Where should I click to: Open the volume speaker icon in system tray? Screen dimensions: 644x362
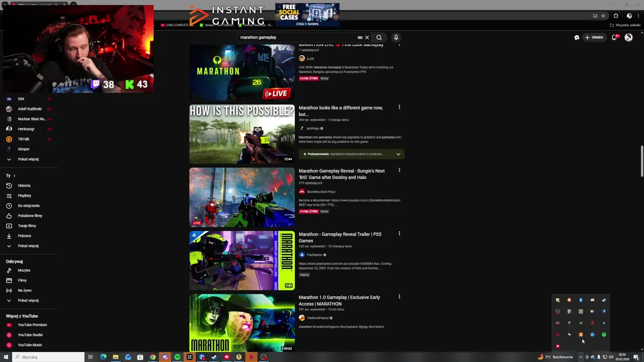coord(611,357)
